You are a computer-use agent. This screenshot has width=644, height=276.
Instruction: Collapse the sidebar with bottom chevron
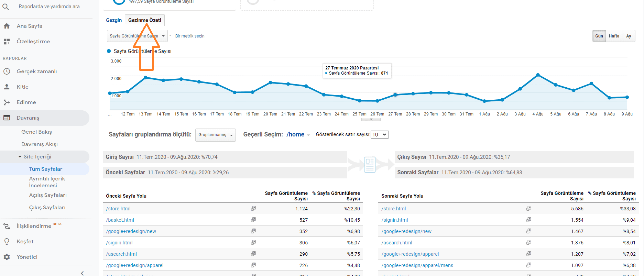click(82, 273)
